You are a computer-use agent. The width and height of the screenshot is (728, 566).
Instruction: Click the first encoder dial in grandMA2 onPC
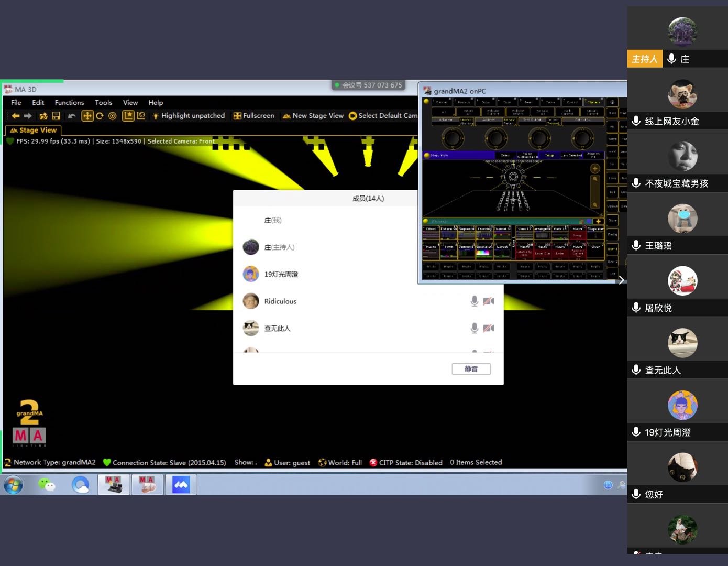(453, 138)
